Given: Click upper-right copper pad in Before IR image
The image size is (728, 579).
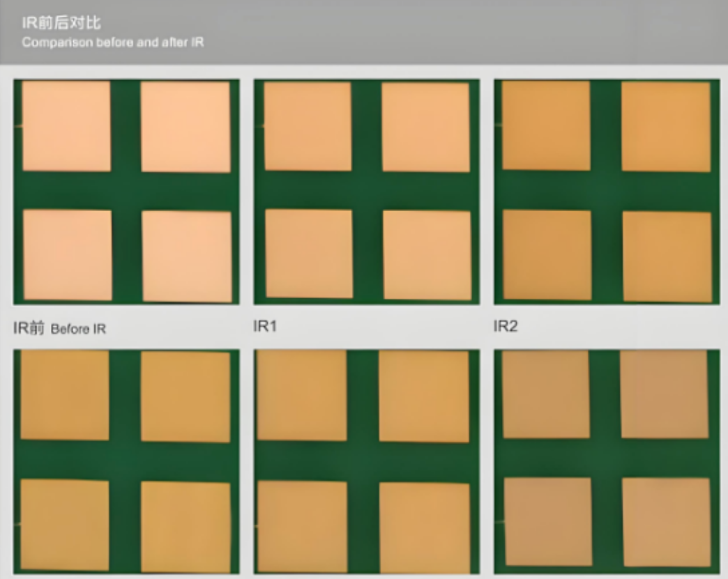Looking at the screenshot, I should tap(185, 127).
